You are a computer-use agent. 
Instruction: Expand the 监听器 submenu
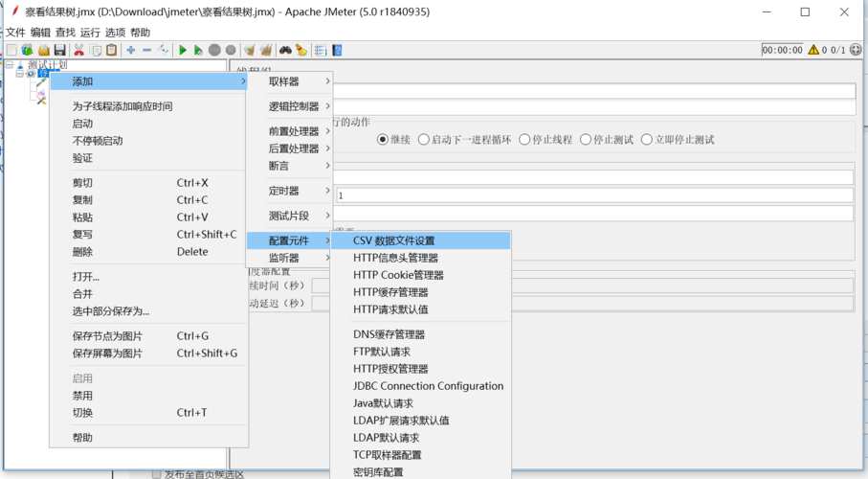[290, 258]
